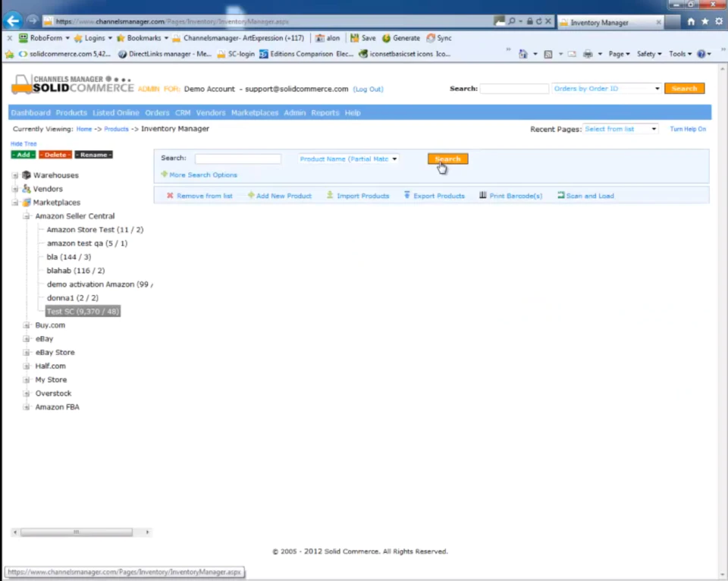Click Import Products
The width and height of the screenshot is (728, 581).
click(x=358, y=196)
